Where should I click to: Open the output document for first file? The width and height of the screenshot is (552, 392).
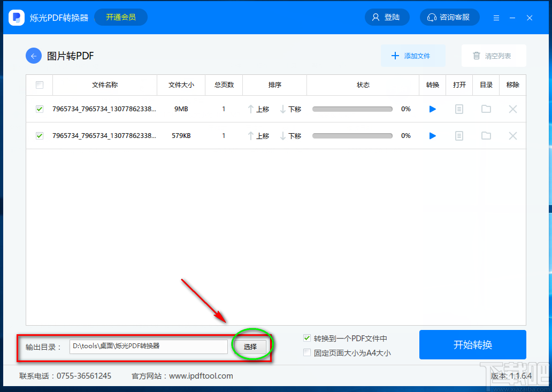click(x=459, y=109)
